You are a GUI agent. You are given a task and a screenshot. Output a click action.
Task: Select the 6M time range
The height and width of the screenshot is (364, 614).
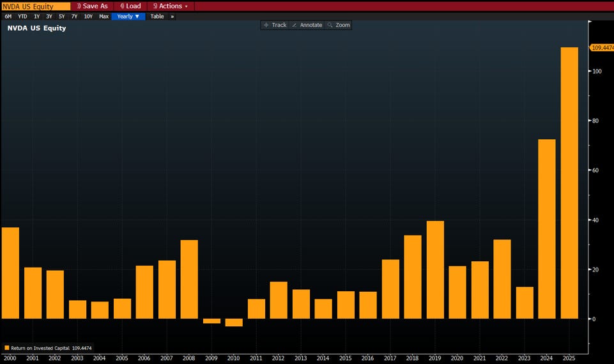point(8,17)
